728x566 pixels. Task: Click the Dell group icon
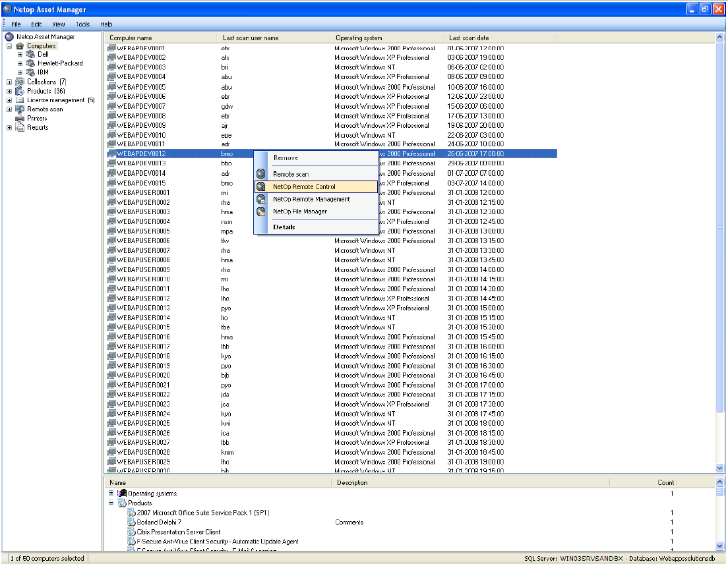pos(30,54)
